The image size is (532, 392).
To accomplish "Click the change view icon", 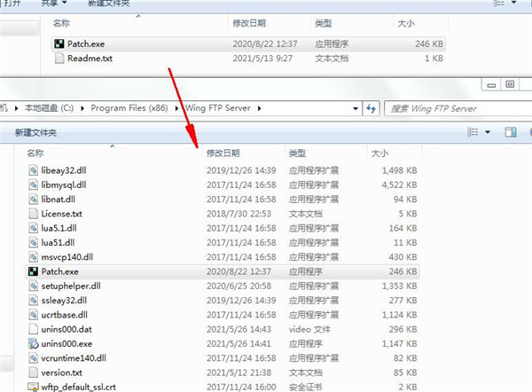I will coord(473,132).
